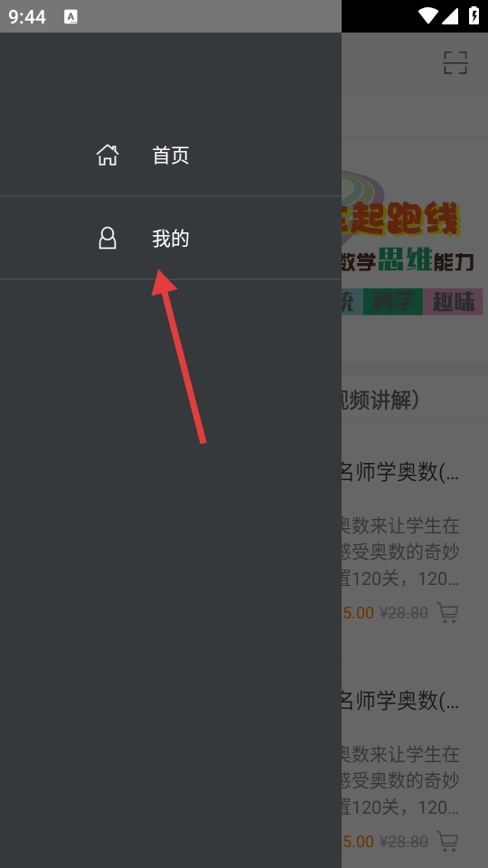The height and width of the screenshot is (868, 488).
Task: Tap the keyboard 'A' notification icon
Action: 70,16
